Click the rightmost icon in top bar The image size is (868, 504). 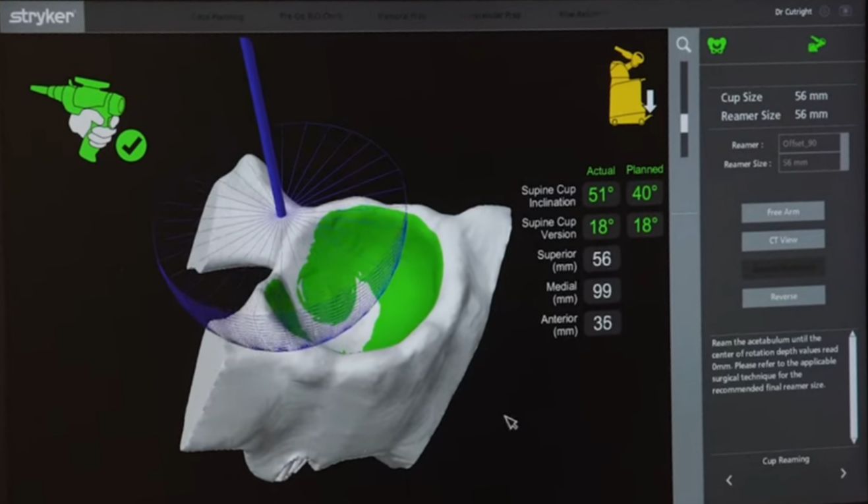coord(846,12)
